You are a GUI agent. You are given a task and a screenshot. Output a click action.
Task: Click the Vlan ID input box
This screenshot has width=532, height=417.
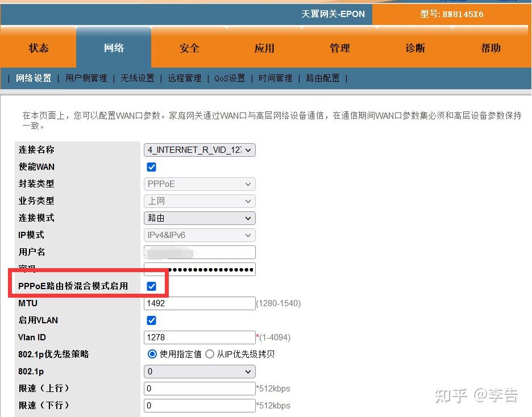click(x=199, y=337)
